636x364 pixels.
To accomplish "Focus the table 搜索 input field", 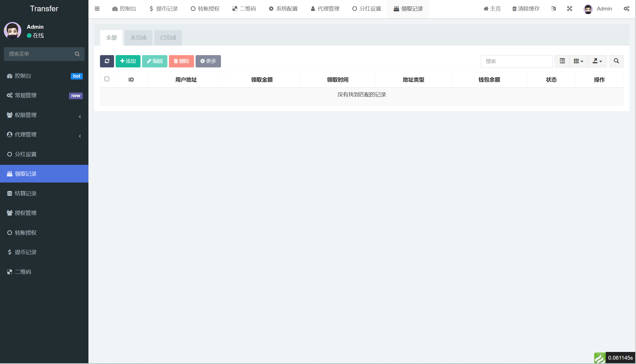I will (517, 61).
